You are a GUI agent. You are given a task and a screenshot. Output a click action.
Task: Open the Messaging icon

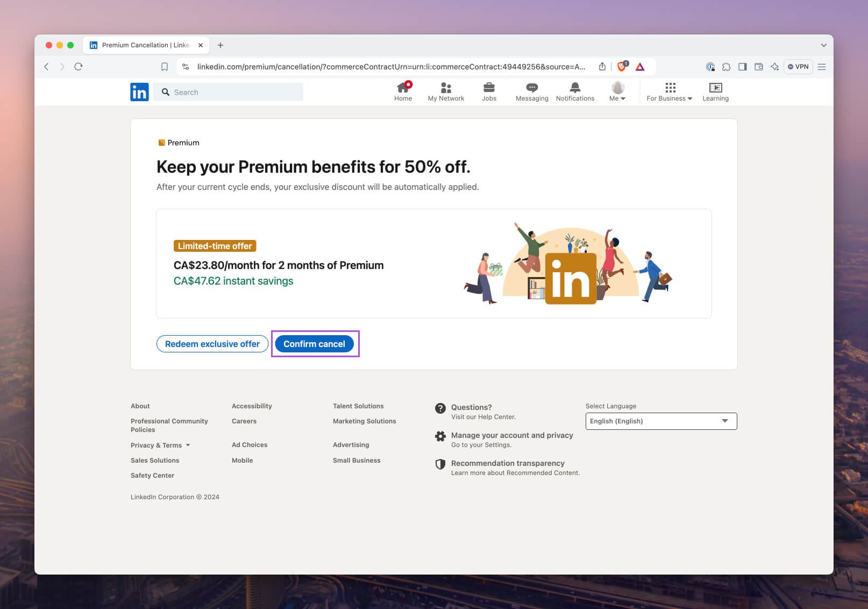pos(532,91)
